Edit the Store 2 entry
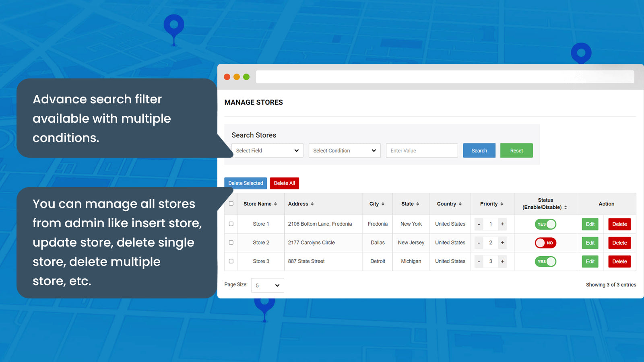The height and width of the screenshot is (362, 644). [590, 243]
